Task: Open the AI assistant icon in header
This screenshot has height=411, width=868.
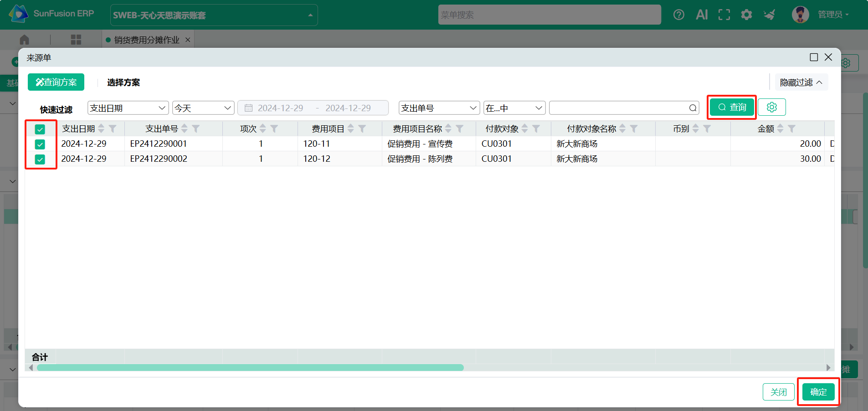Action: tap(702, 15)
